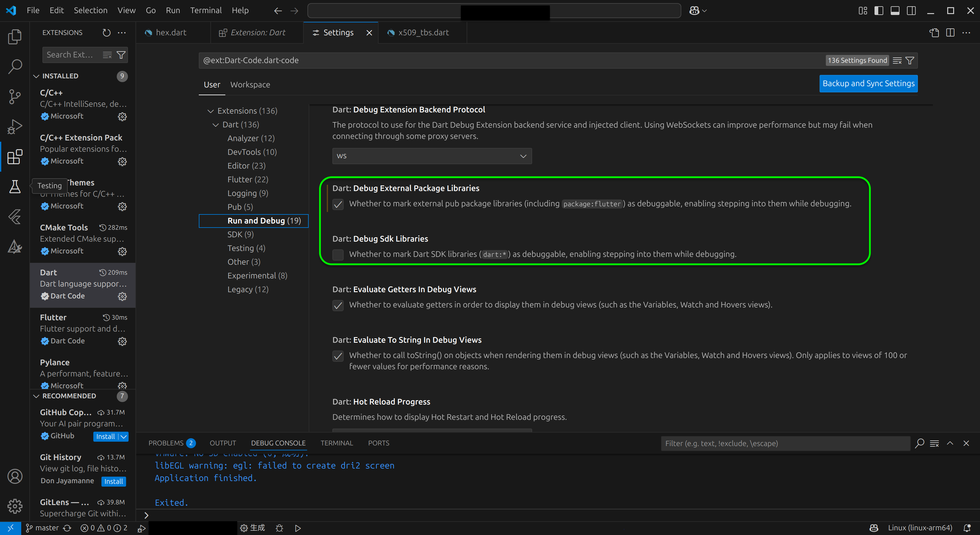Viewport: 980px width, 535px height.
Task: Switch to x509_tbs.dart tab
Action: click(x=423, y=33)
